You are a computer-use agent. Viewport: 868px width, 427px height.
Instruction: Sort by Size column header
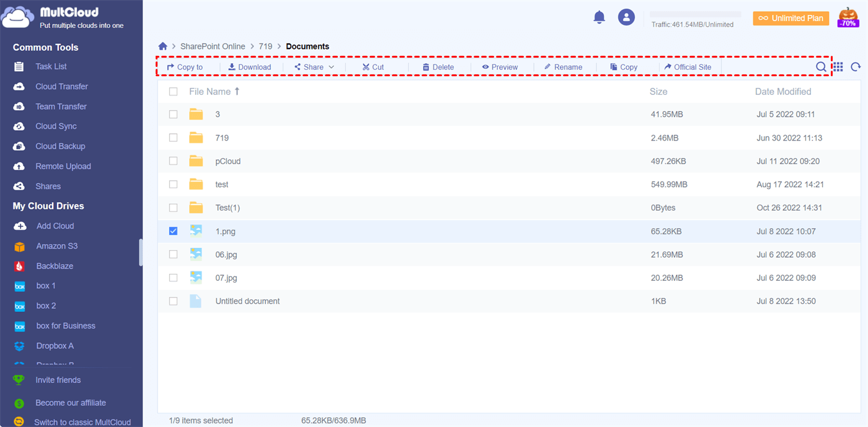click(x=658, y=92)
